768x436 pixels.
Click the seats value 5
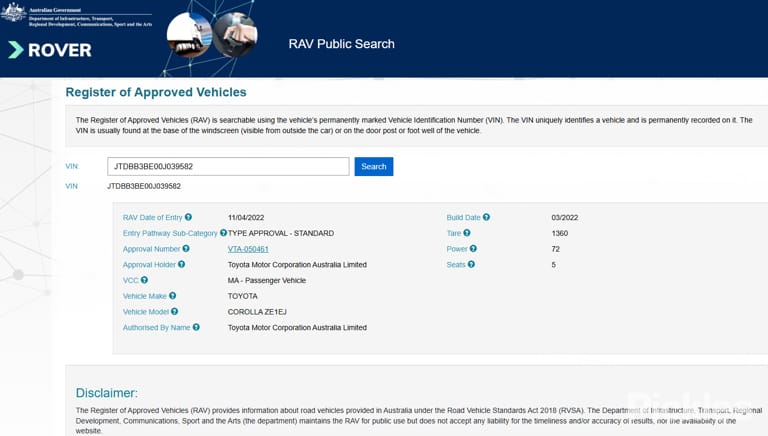[x=553, y=265]
